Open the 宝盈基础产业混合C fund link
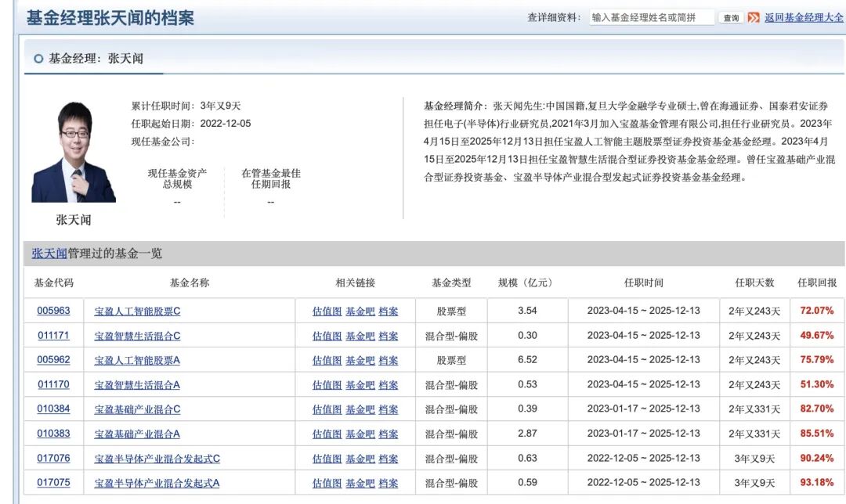 click(138, 409)
